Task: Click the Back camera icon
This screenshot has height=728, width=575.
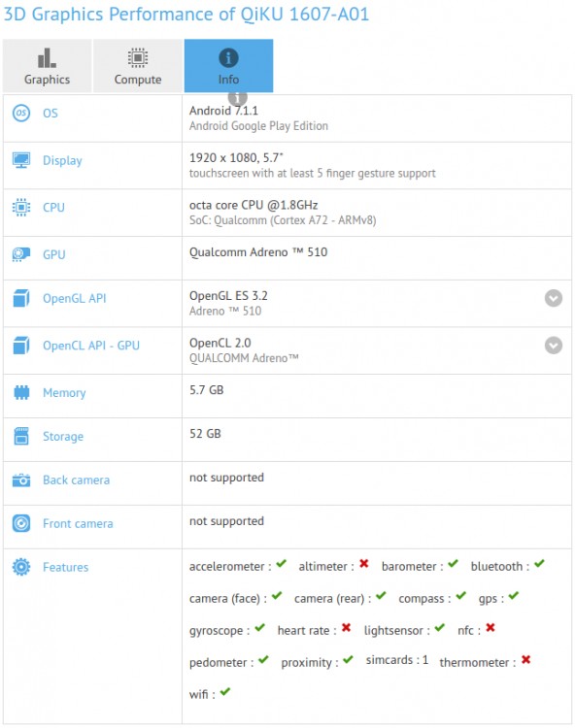Action: [21, 480]
